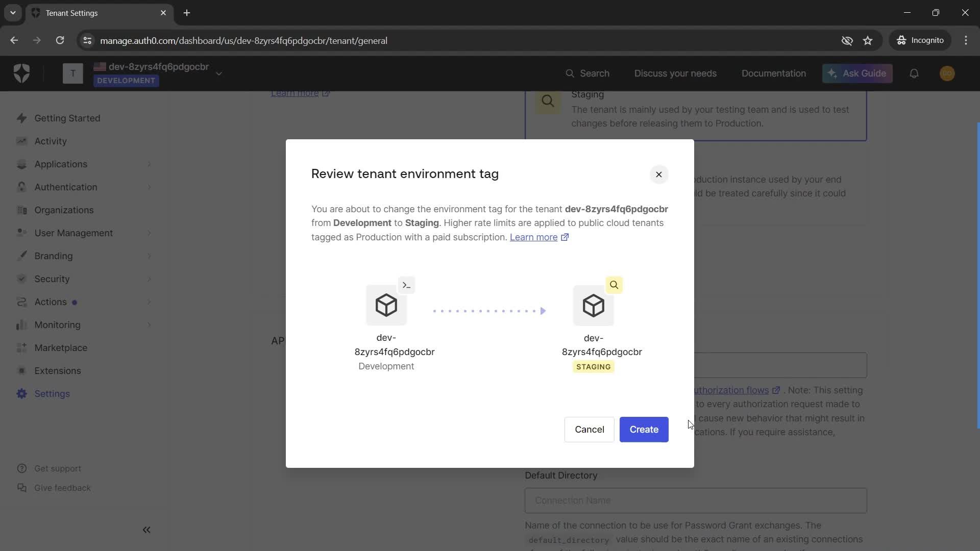Click the tenant avatar T icon
This screenshot has height=551, width=980.
click(x=72, y=73)
